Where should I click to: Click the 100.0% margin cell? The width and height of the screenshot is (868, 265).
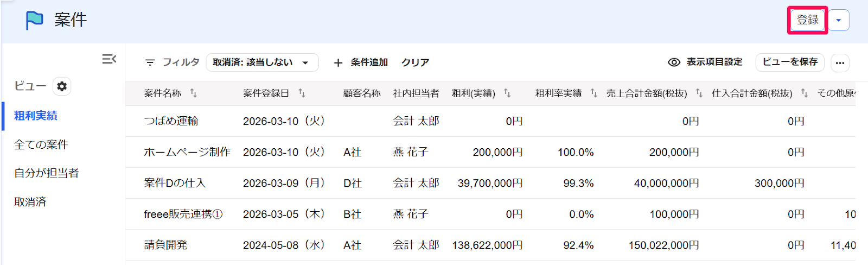pyautogui.click(x=576, y=152)
